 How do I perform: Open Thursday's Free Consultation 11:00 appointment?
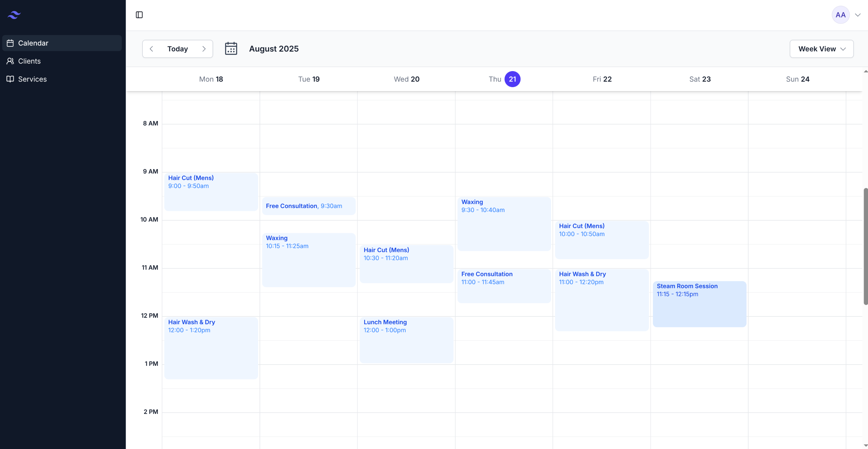point(504,286)
